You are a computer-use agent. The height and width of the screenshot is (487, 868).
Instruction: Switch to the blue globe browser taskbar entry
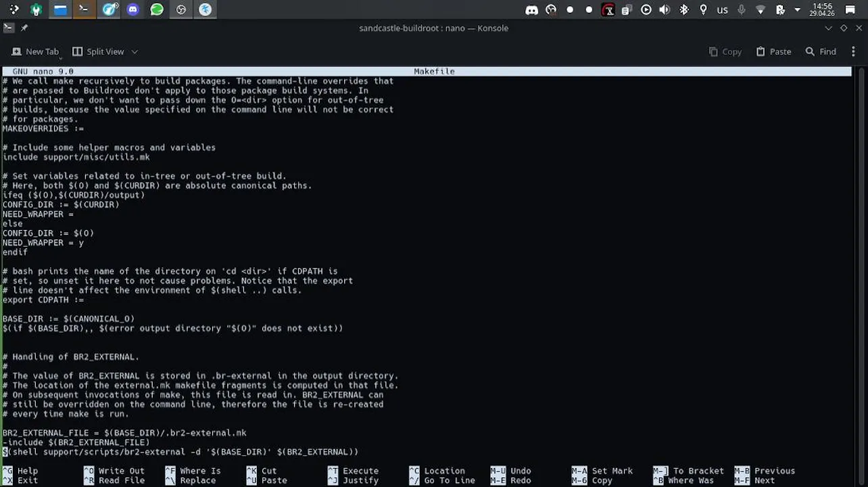(109, 9)
